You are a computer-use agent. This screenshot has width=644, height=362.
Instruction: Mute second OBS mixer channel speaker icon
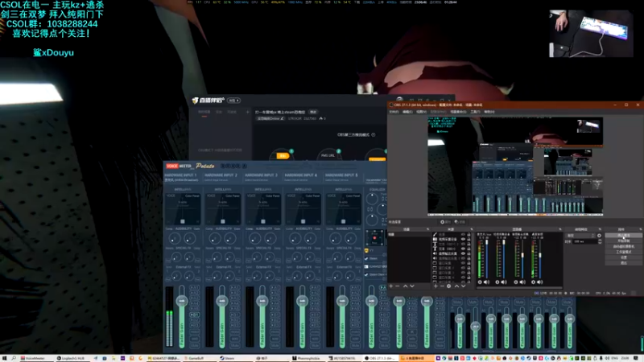pyautogui.click(x=505, y=282)
